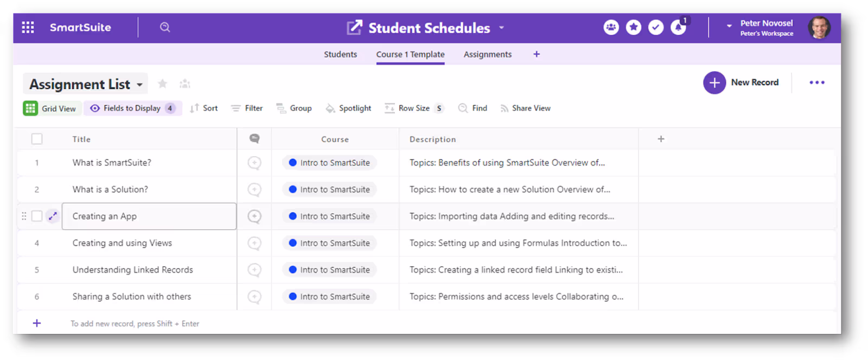Switch to the Assignments tab

coord(487,54)
